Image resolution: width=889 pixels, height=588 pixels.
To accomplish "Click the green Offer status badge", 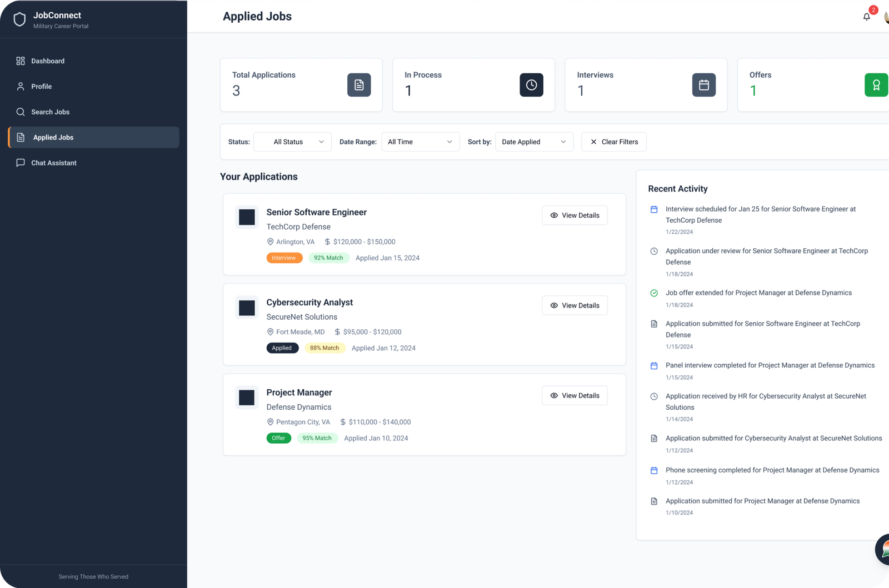I will (x=278, y=438).
